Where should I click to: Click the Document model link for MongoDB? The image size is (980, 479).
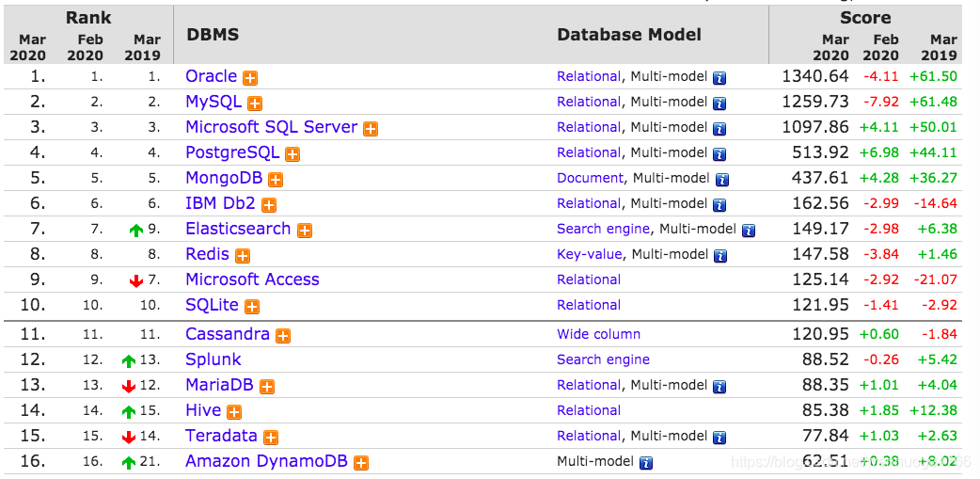590,178
